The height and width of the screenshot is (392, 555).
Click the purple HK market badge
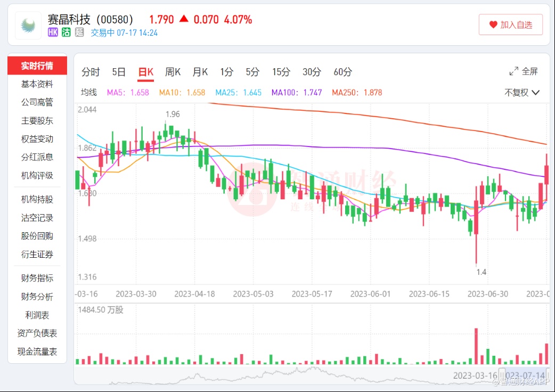click(53, 32)
